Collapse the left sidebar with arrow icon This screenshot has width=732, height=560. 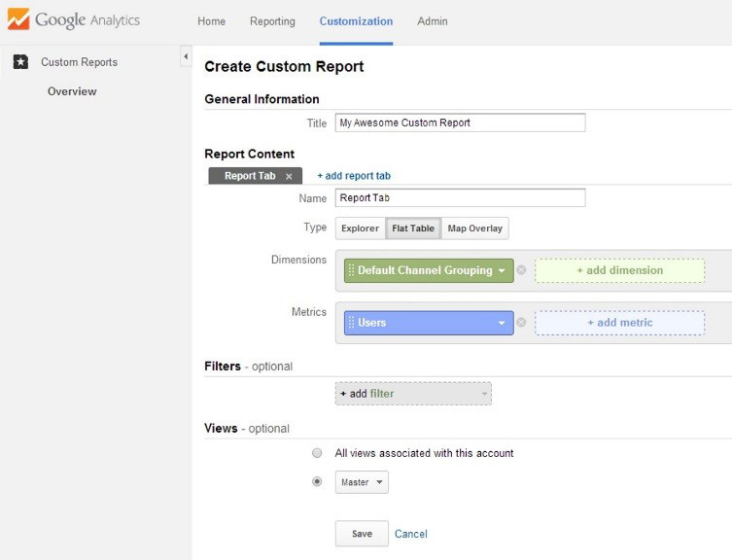coord(186,56)
